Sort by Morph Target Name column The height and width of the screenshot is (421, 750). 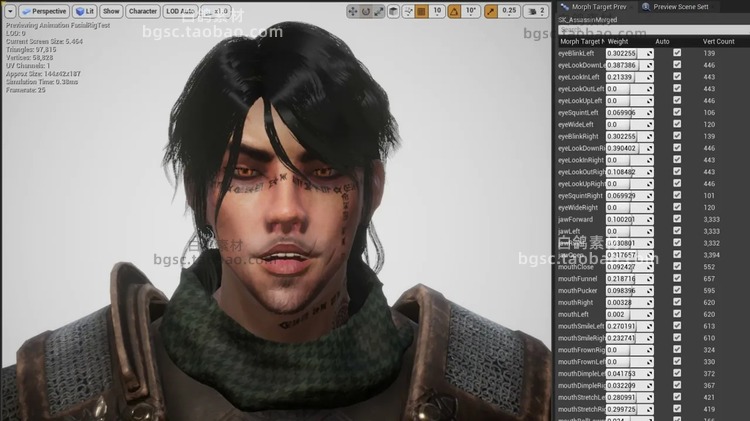click(581, 42)
